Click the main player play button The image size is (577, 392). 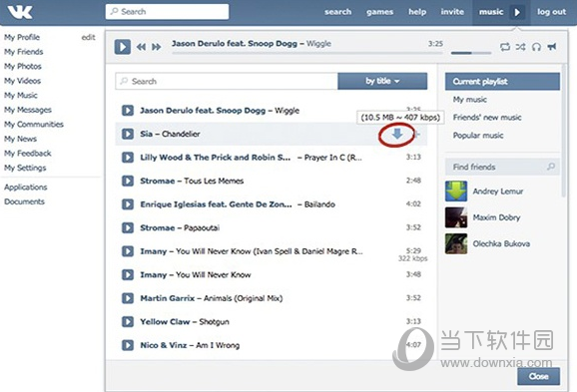[123, 47]
